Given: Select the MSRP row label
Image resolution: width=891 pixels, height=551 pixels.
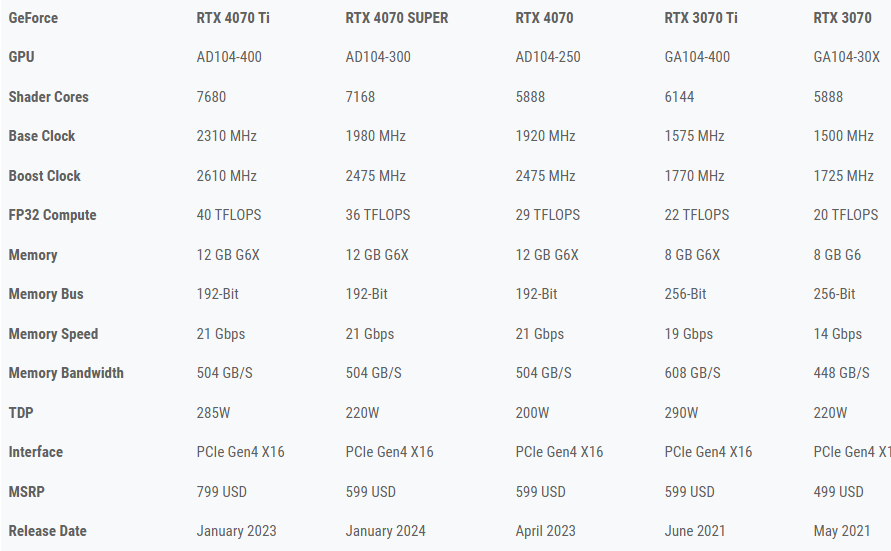Looking at the screenshot, I should (x=26, y=492).
